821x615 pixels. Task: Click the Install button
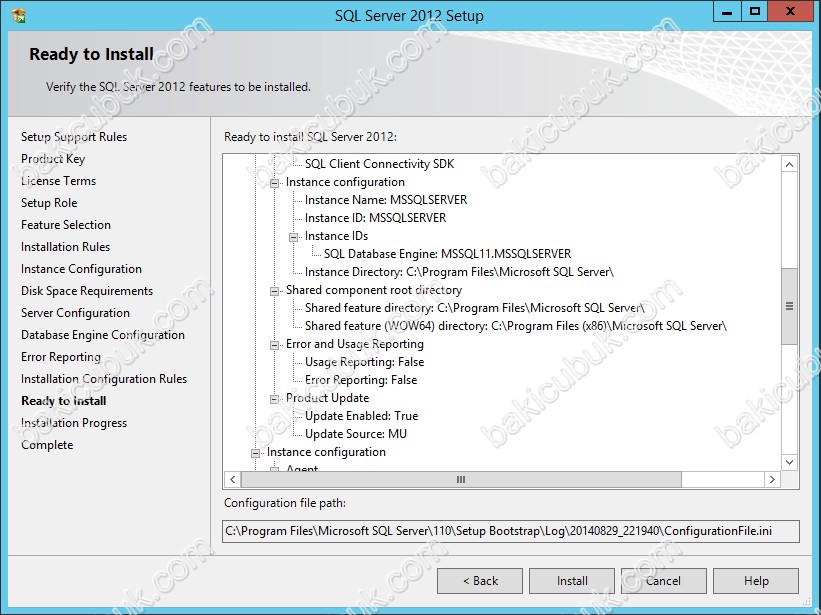(x=572, y=581)
